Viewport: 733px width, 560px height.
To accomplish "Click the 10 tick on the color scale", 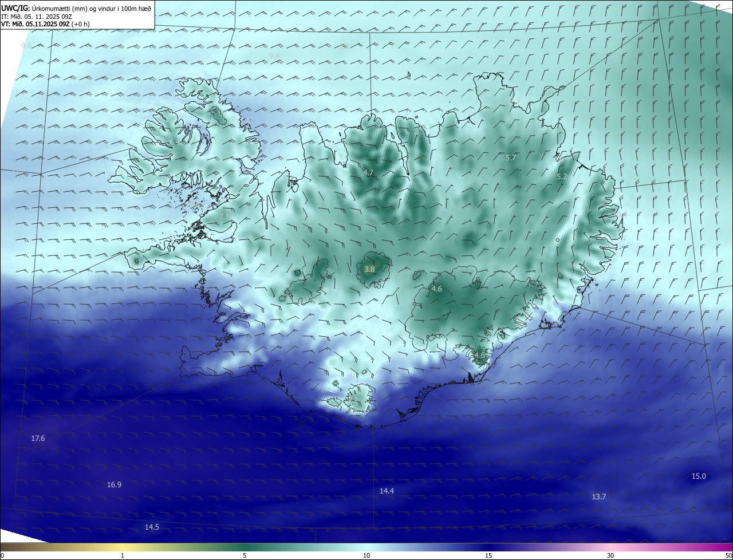I will coord(366,555).
